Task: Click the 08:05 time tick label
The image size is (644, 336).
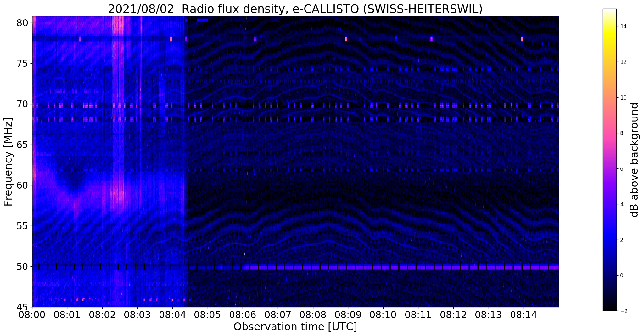Action: point(208,315)
